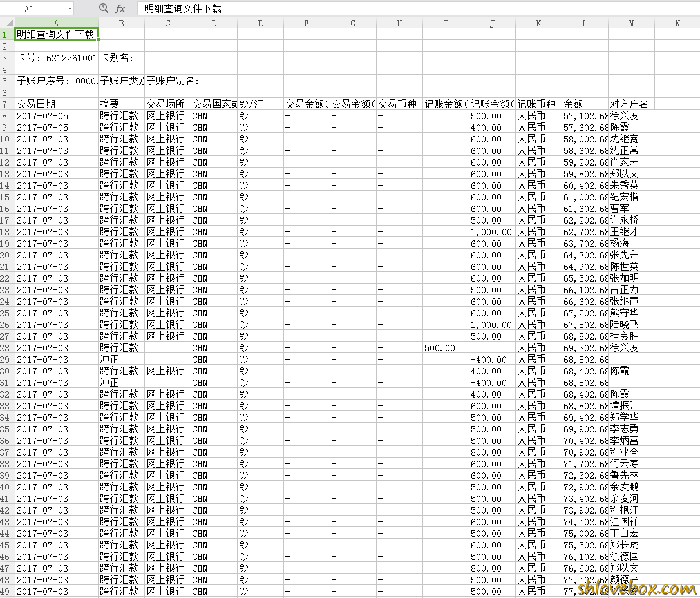
Task: Click name cell 丁自宏
Action: coord(631,534)
